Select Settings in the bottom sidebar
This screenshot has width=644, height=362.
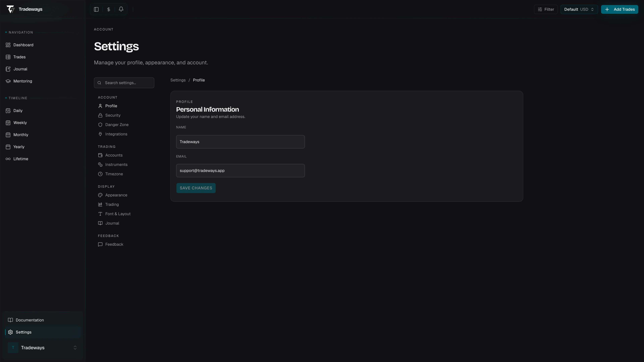click(24, 332)
